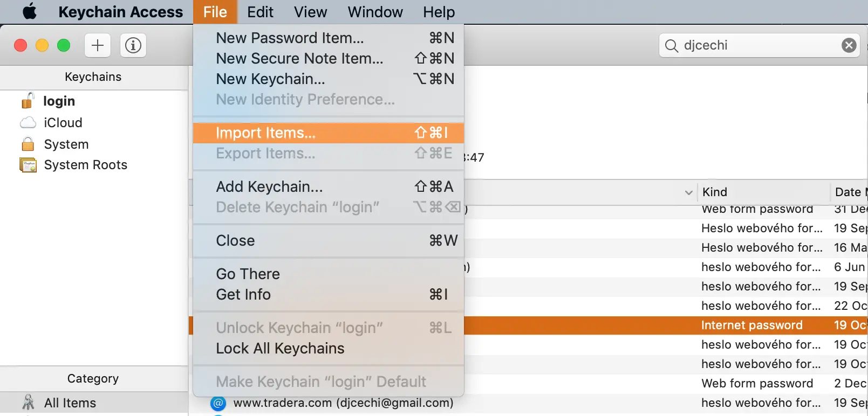
Task: Click the magnifying glass search icon
Action: click(671, 46)
